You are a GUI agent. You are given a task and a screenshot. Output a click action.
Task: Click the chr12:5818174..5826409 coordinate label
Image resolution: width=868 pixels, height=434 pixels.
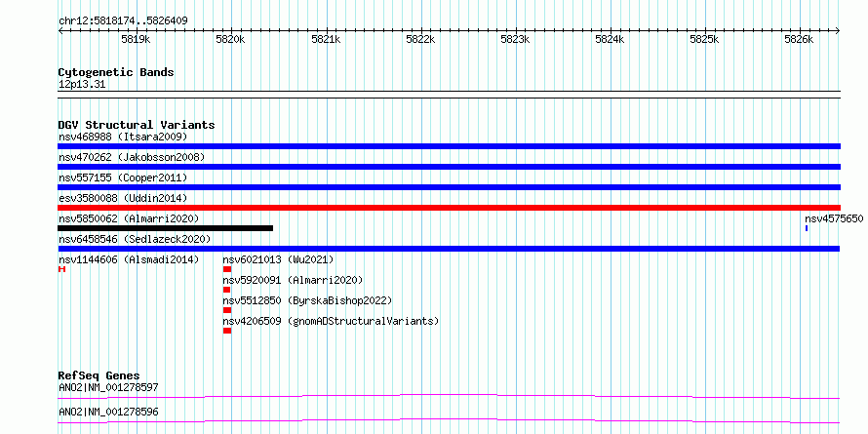click(123, 21)
